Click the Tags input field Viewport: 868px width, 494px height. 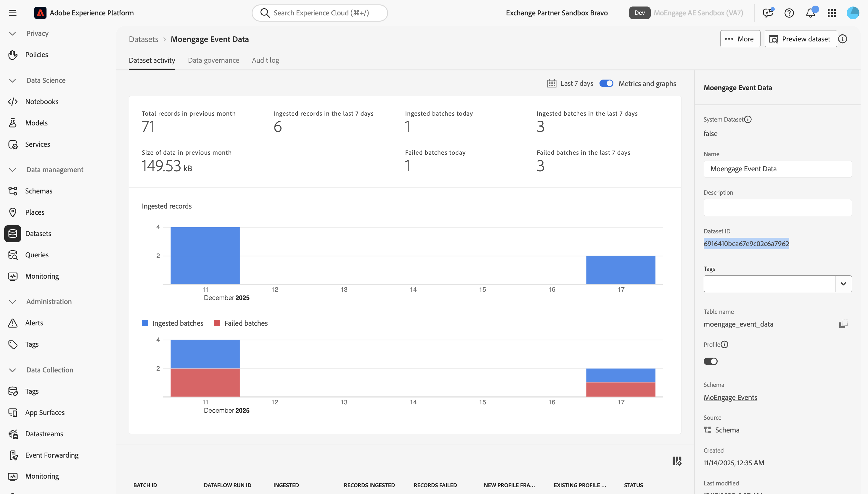769,284
